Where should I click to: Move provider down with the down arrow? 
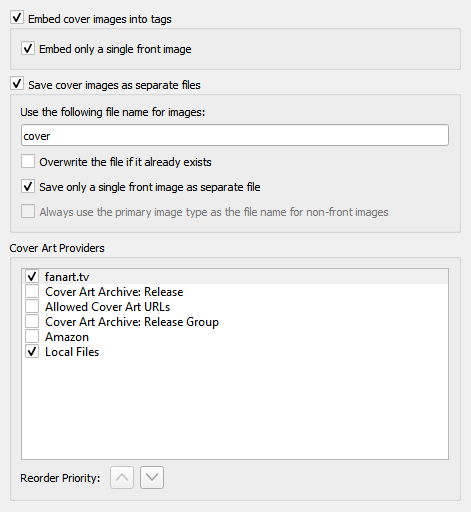tap(152, 477)
